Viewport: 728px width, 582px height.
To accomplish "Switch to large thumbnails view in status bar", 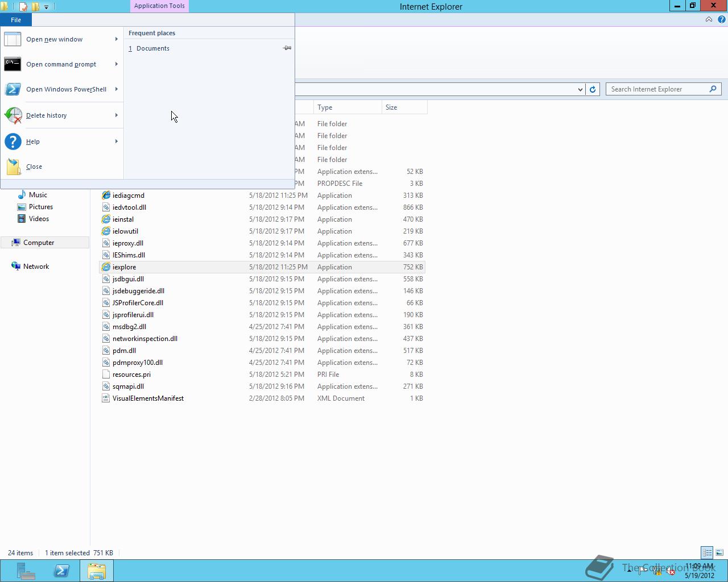I will (719, 552).
